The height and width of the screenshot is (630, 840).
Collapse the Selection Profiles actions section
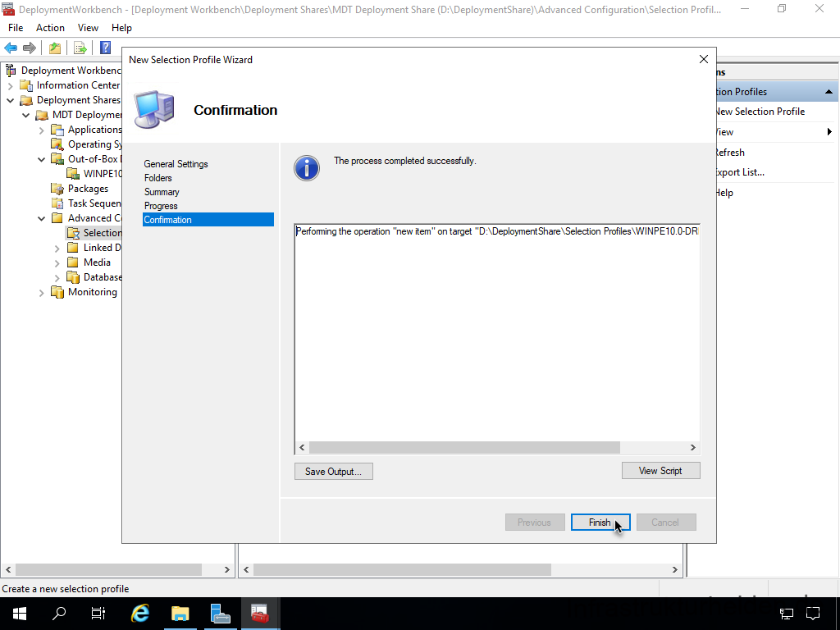pos(829,92)
